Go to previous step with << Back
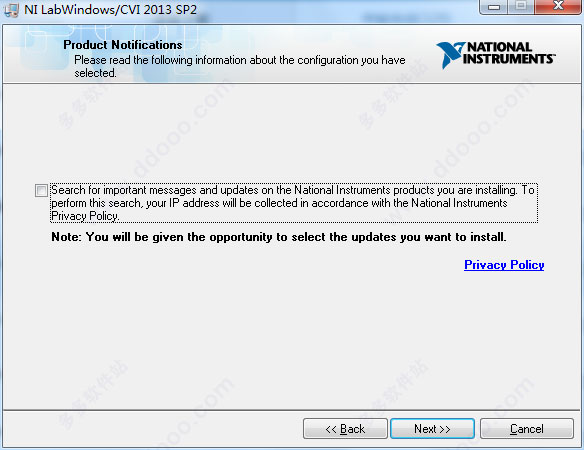Viewport: 584px width, 450px height. point(345,429)
